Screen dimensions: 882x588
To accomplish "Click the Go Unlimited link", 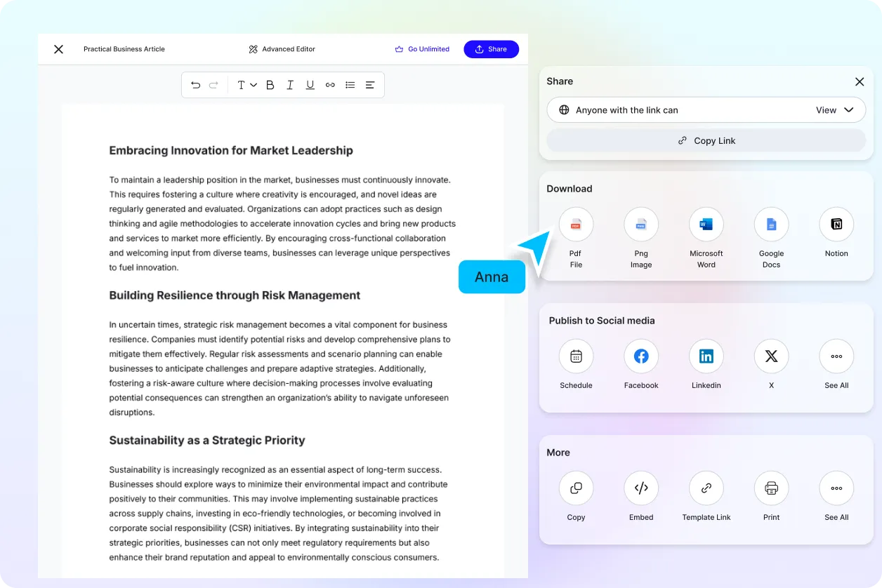I will click(422, 49).
